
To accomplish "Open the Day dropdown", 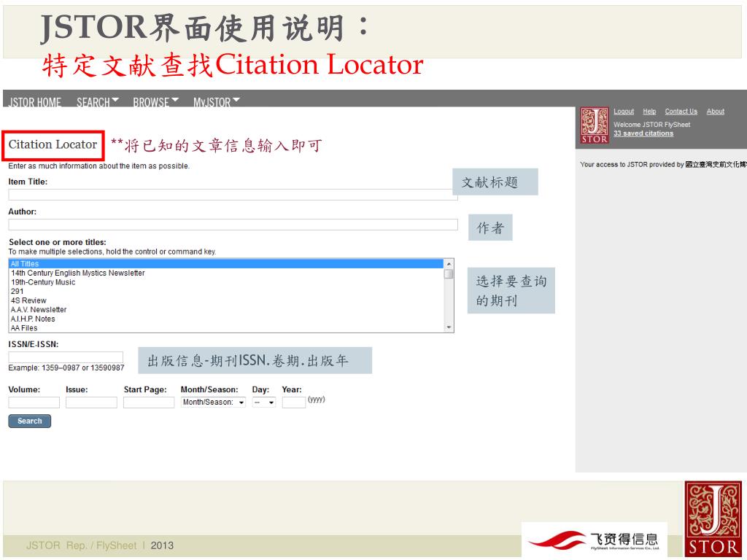I will [x=264, y=402].
